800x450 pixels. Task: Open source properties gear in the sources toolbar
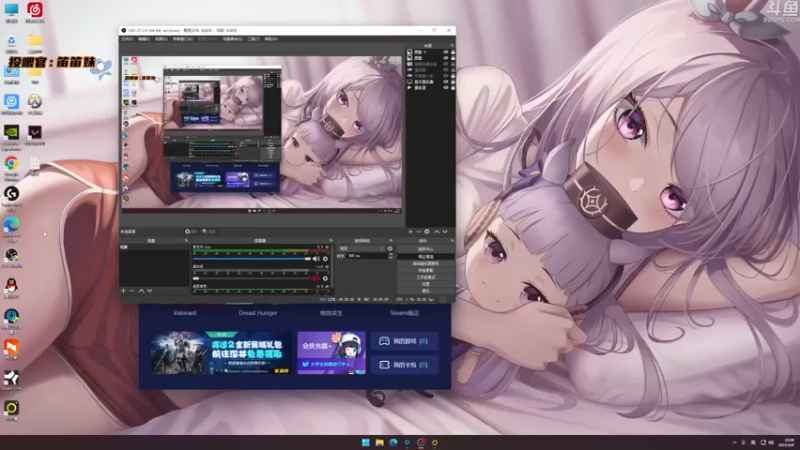point(427,232)
